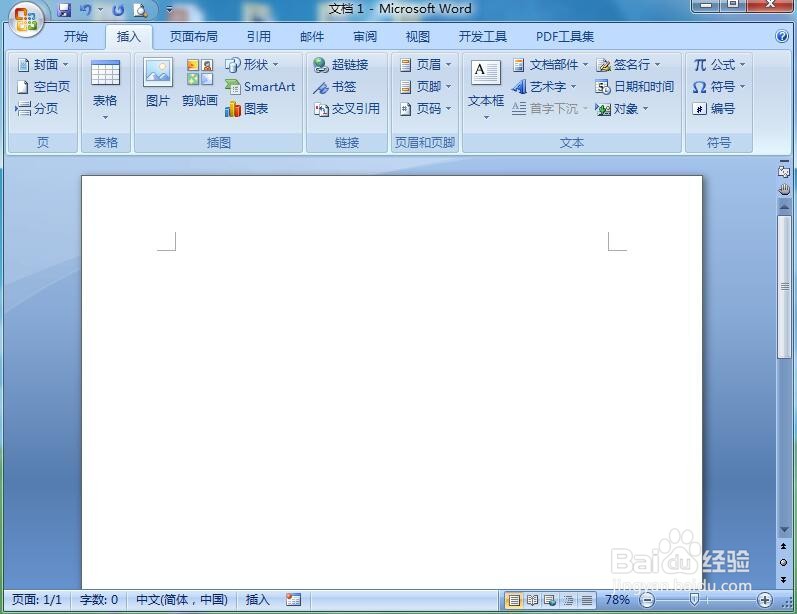Click 中文(简体，中国) language indicator

click(x=182, y=600)
